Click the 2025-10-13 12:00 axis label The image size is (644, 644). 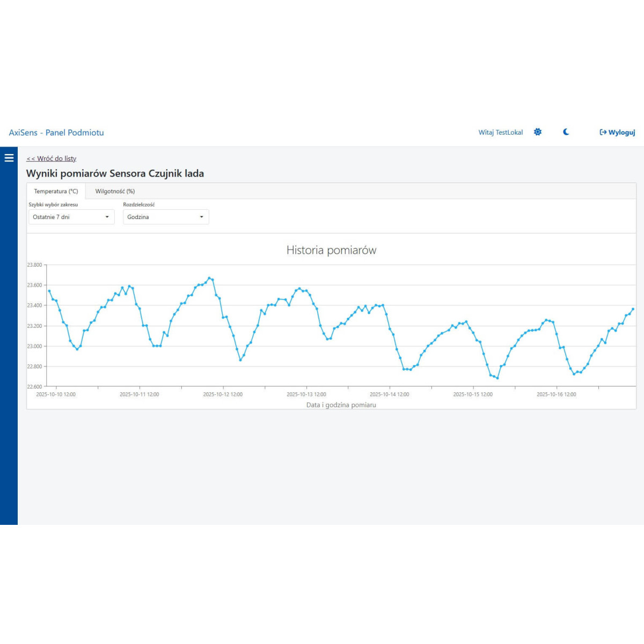tap(306, 394)
